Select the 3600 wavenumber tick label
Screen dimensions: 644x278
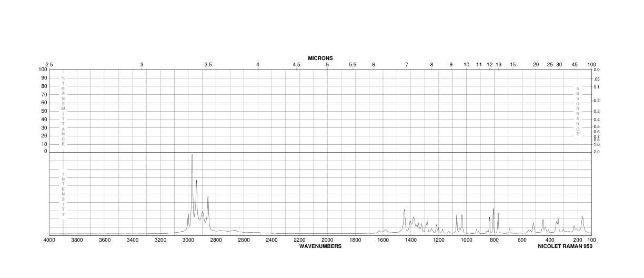pyautogui.click(x=105, y=240)
